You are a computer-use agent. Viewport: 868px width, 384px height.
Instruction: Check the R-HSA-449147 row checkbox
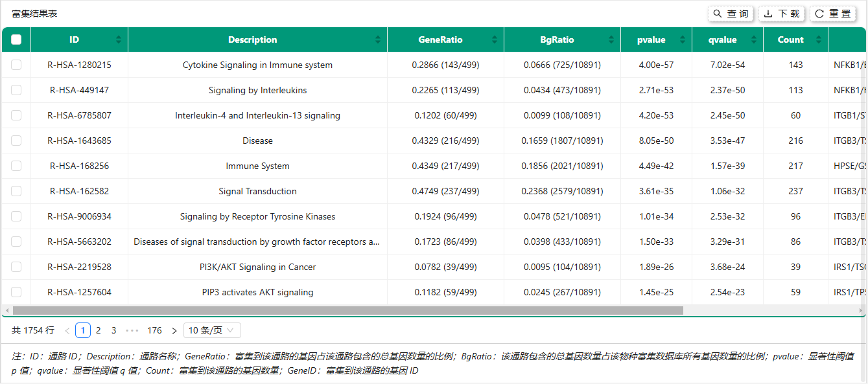(16, 90)
